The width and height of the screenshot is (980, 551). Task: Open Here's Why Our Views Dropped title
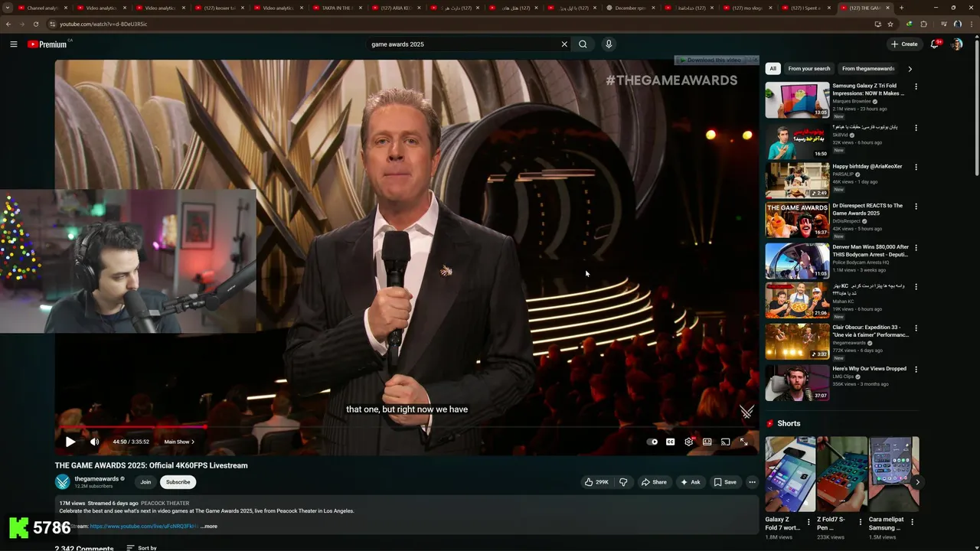pyautogui.click(x=869, y=369)
